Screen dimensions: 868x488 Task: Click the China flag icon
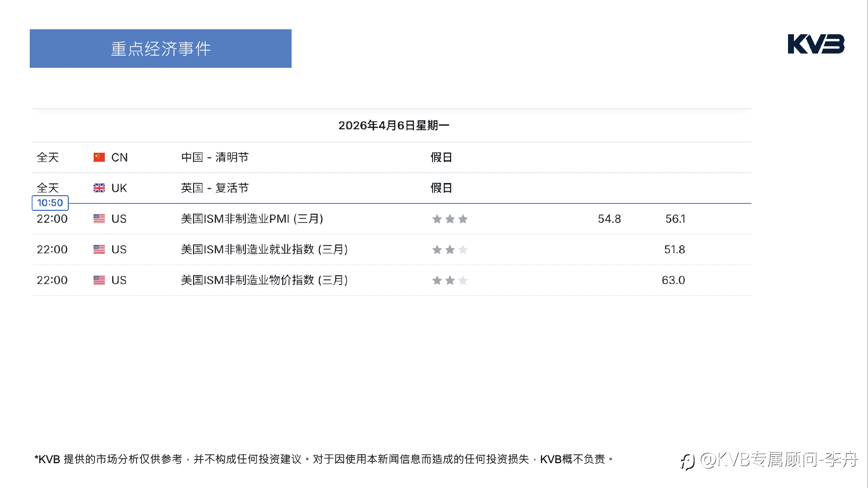[x=99, y=157]
